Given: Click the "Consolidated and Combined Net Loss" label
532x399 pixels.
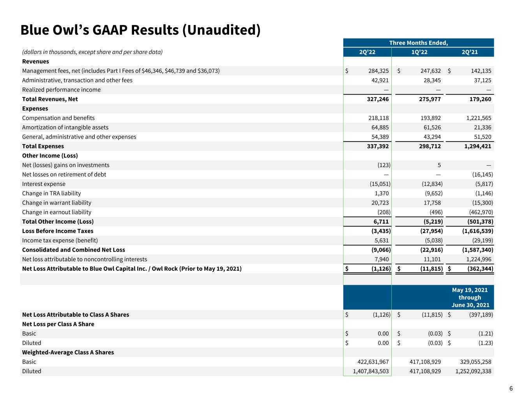Looking at the screenshot, I should tap(73, 250).
